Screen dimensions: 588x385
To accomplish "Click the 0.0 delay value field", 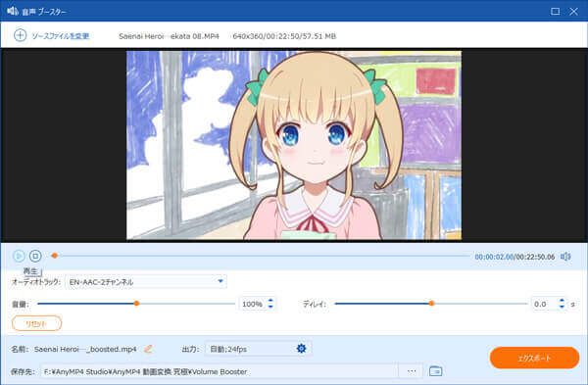I will [x=544, y=304].
